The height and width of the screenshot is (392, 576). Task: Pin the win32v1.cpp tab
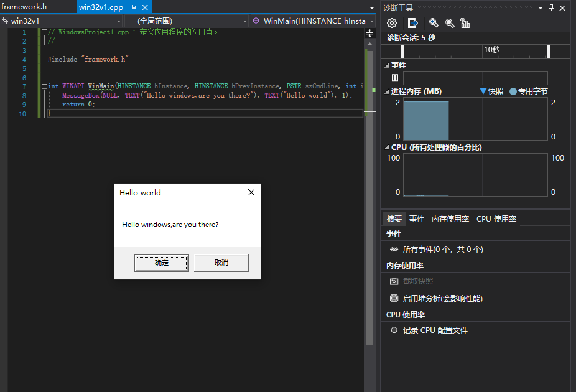pyautogui.click(x=133, y=7)
